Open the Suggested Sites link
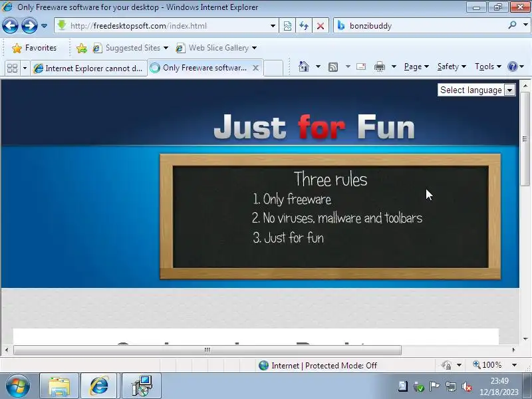The image size is (532, 399). [130, 48]
